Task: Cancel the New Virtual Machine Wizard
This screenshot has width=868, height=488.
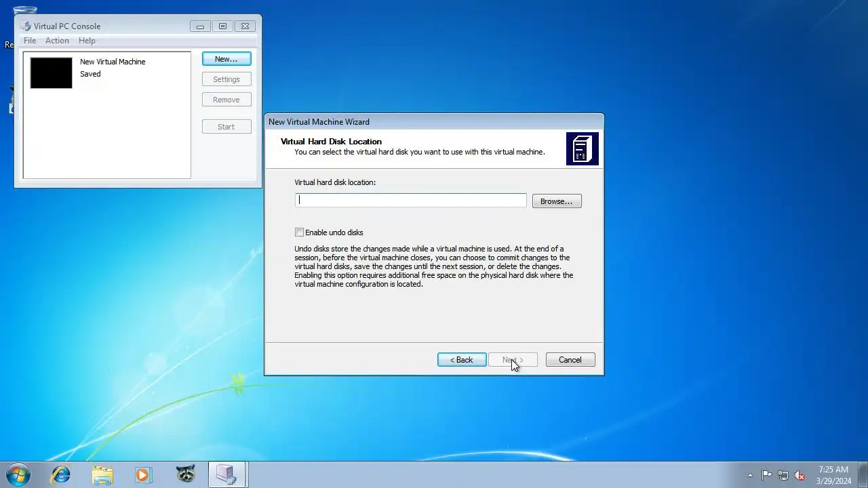Action: [x=570, y=360]
